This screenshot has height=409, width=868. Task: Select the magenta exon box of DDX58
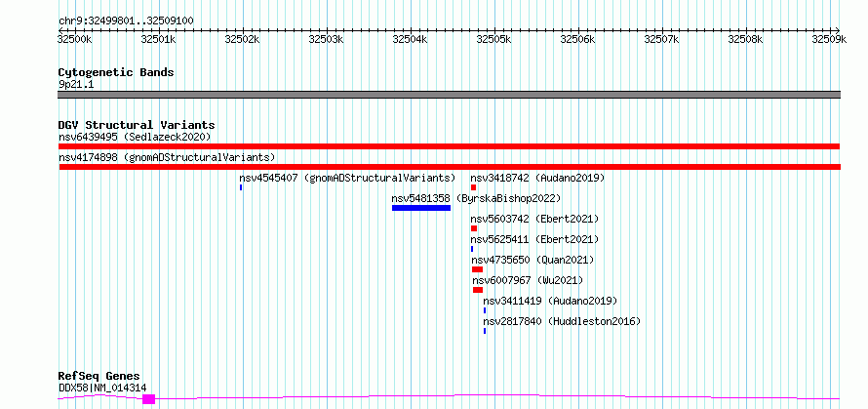pos(149,399)
